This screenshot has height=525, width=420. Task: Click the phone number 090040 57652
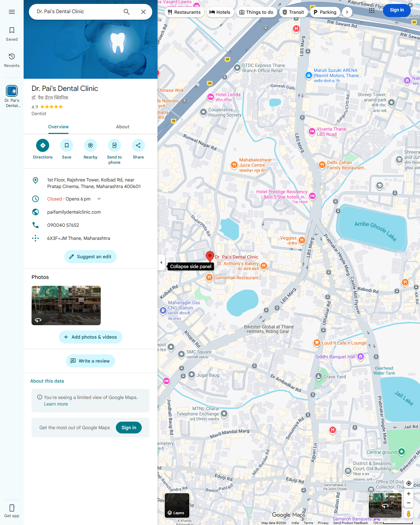click(63, 225)
